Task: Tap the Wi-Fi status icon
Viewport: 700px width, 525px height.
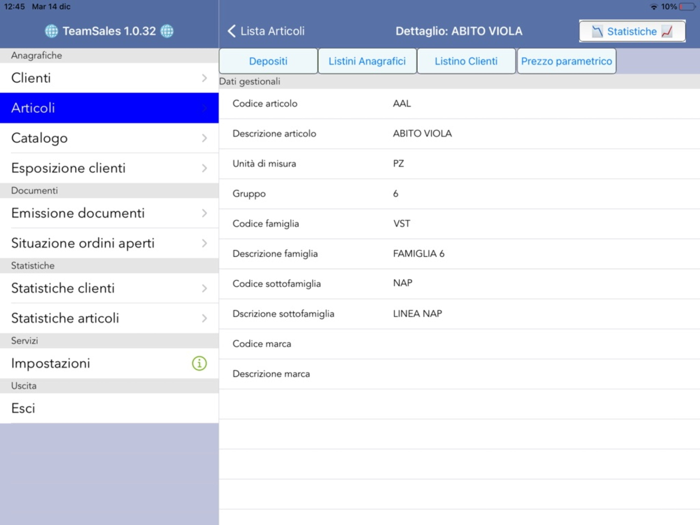Action: [654, 7]
